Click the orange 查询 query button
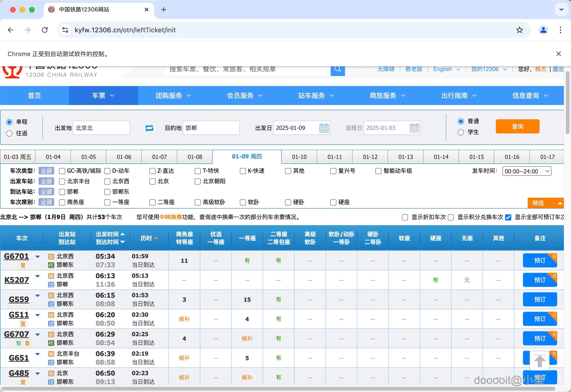Image resolution: width=571 pixels, height=392 pixels. coord(517,126)
